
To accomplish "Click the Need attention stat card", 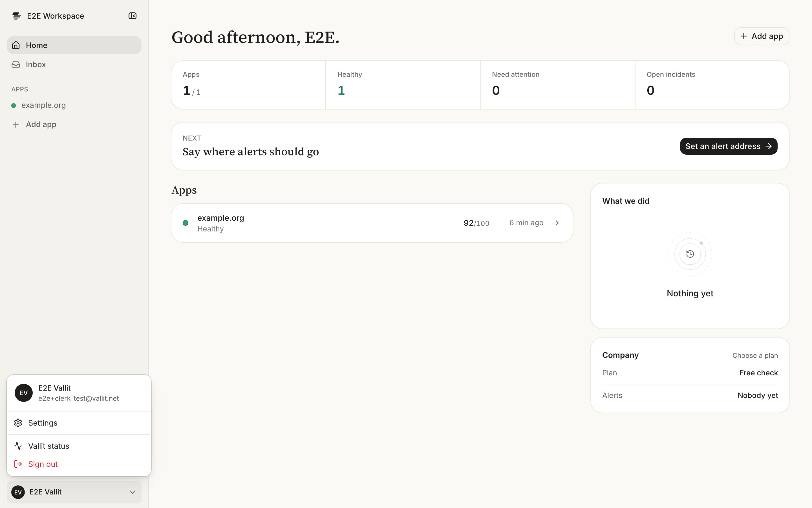I will [x=558, y=85].
